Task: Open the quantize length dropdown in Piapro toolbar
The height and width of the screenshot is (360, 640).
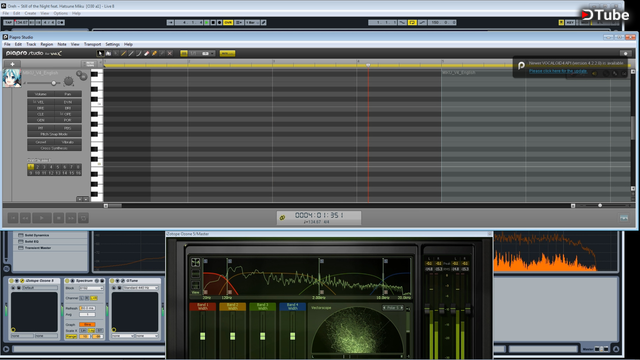Action: 206,53
